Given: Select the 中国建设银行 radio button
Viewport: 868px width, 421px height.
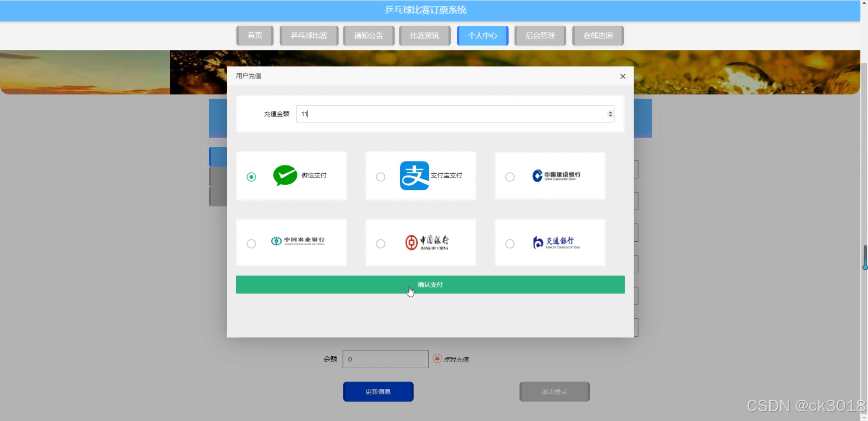Looking at the screenshot, I should click(x=510, y=177).
